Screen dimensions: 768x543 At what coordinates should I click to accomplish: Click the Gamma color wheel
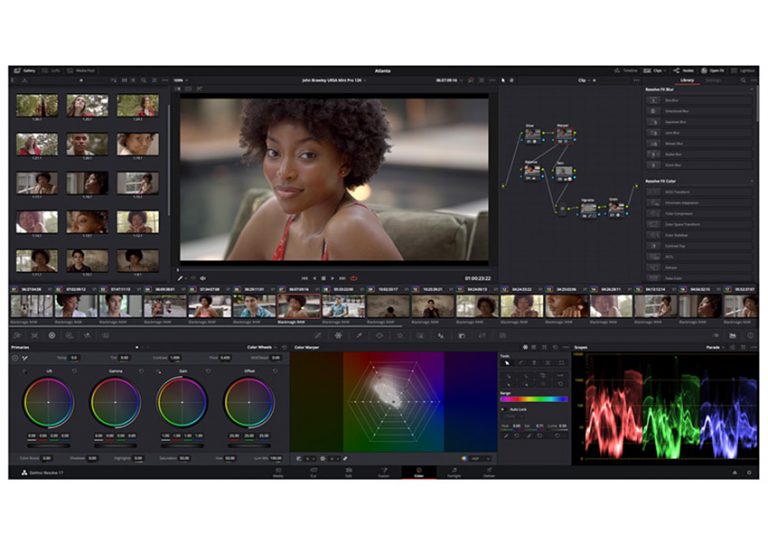pos(115,402)
